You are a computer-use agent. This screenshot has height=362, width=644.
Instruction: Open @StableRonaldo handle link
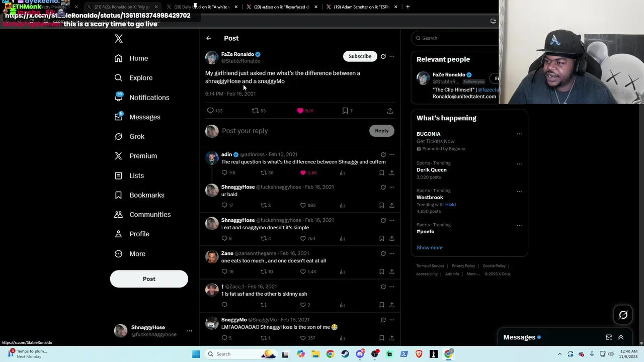click(241, 61)
